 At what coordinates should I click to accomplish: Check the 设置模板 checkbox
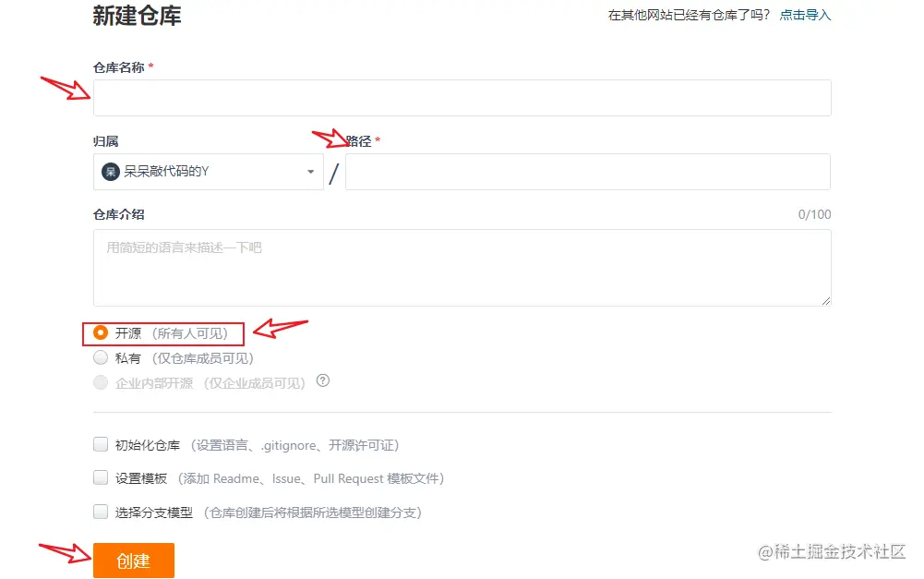coord(101,477)
